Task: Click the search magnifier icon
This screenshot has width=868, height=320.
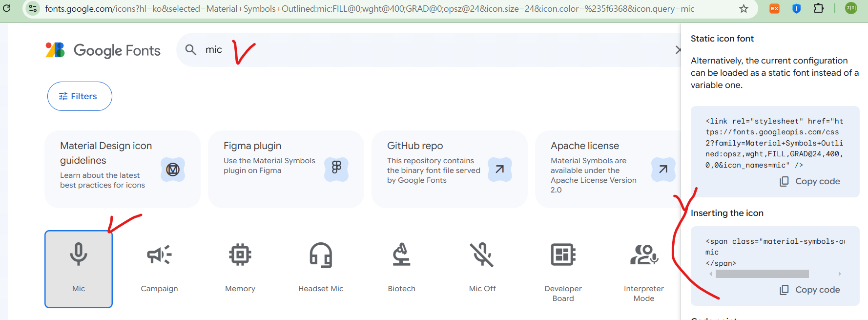Action: coord(191,50)
